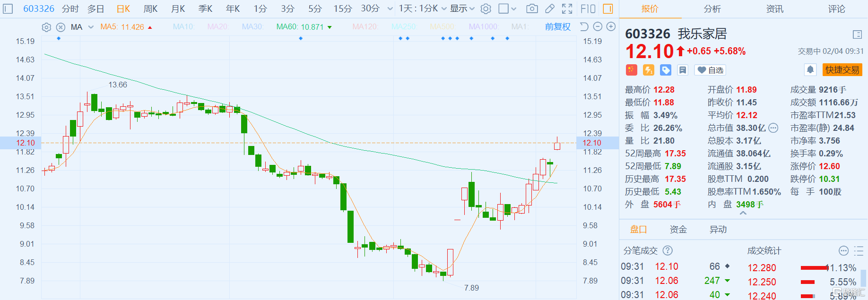Select the 季K quarterly candlestick tab
868x300 pixels.
click(x=206, y=9)
